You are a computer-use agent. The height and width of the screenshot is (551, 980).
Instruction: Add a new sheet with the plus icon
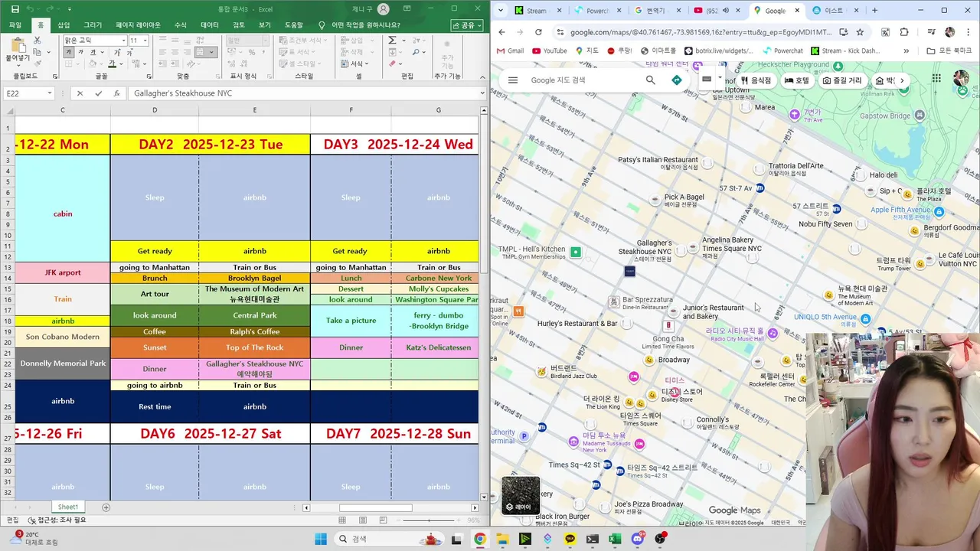(x=106, y=507)
